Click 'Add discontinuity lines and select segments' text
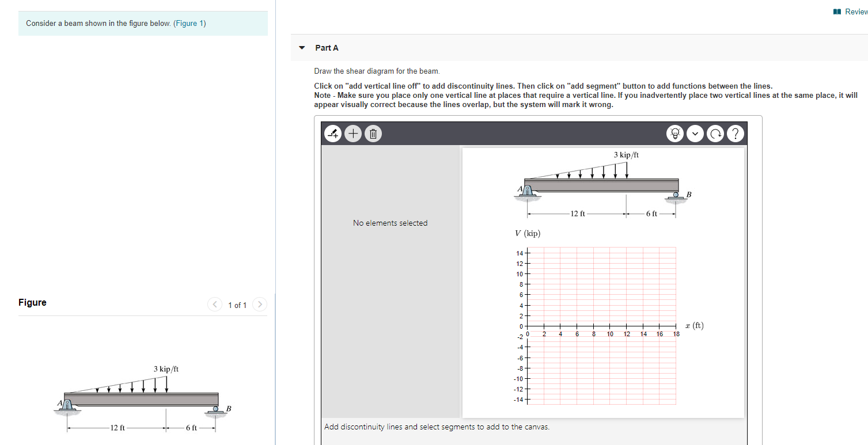The height and width of the screenshot is (445, 868). coord(437,427)
